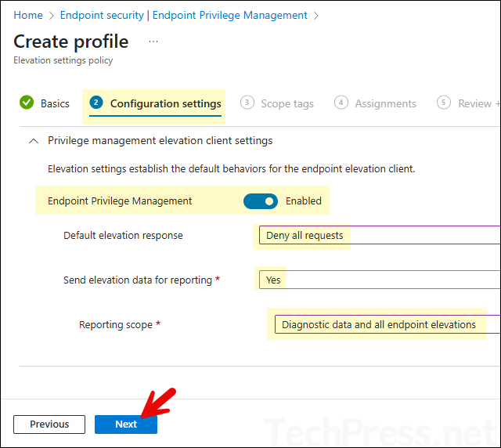Image resolution: width=501 pixels, height=448 pixels.
Task: Click the Enabled label beside the toggle
Action: tap(304, 201)
